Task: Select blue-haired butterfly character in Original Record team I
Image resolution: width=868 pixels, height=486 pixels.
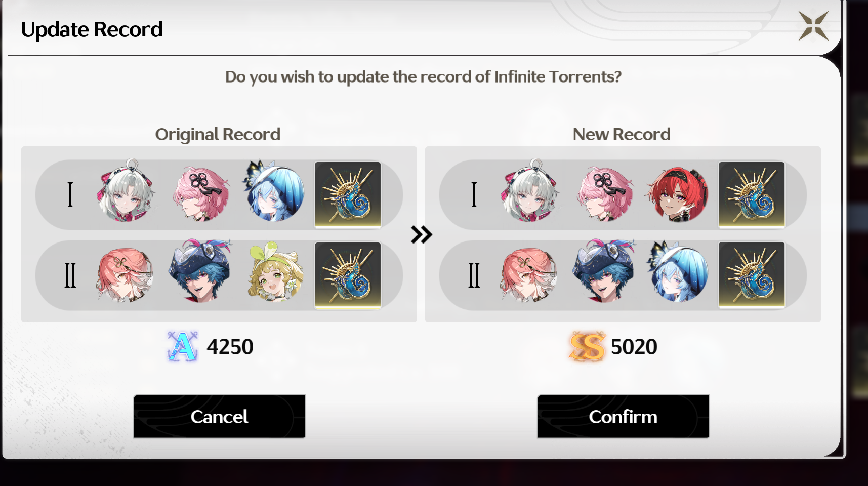Action: coord(274,191)
